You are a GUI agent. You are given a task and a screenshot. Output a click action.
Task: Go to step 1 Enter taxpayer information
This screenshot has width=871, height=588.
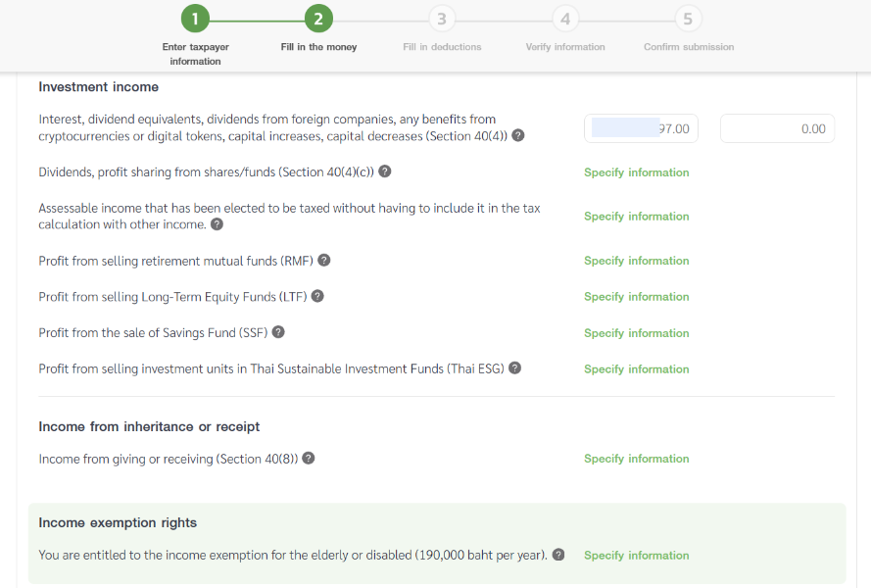[x=195, y=19]
